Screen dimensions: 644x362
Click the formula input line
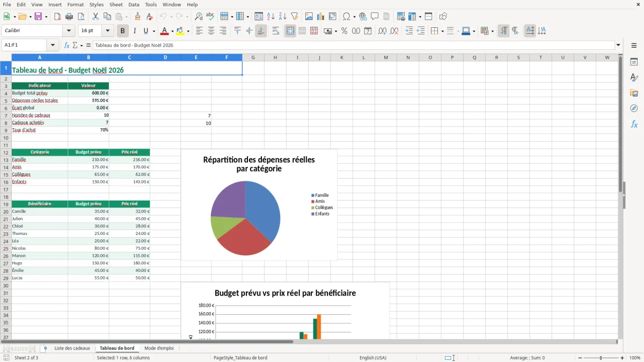click(x=354, y=45)
